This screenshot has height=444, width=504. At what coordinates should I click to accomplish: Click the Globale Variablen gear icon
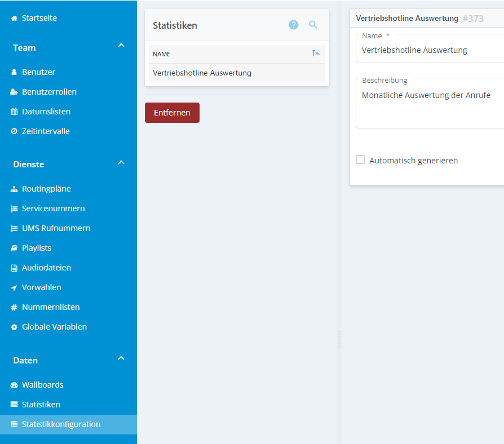coord(14,327)
